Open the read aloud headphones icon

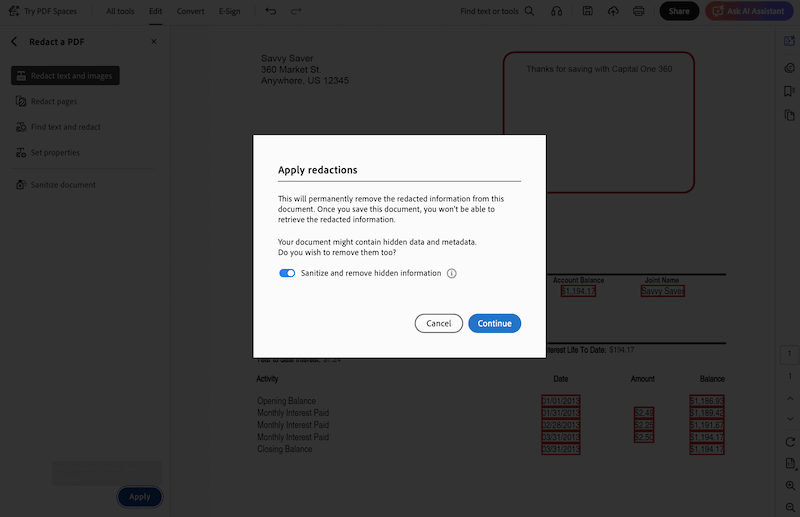coord(557,11)
